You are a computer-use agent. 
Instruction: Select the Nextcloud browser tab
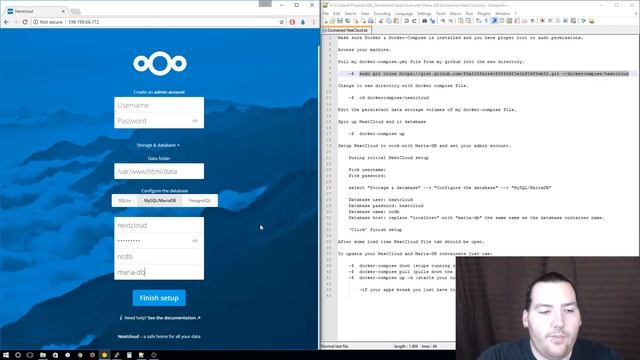(x=36, y=11)
